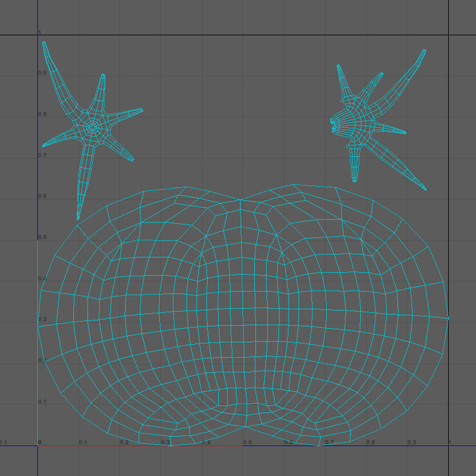Click the 0.5 label on the vertical axis
This screenshot has height=476, width=476.
pos(42,237)
